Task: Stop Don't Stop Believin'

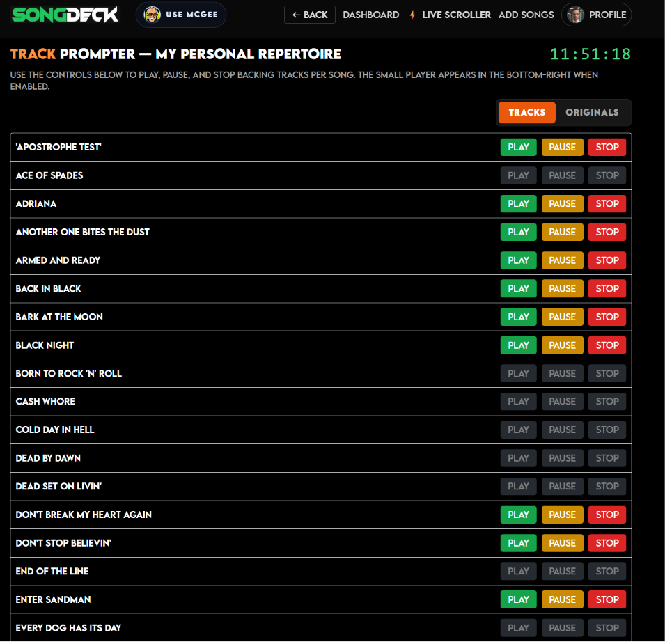Action: coord(607,543)
